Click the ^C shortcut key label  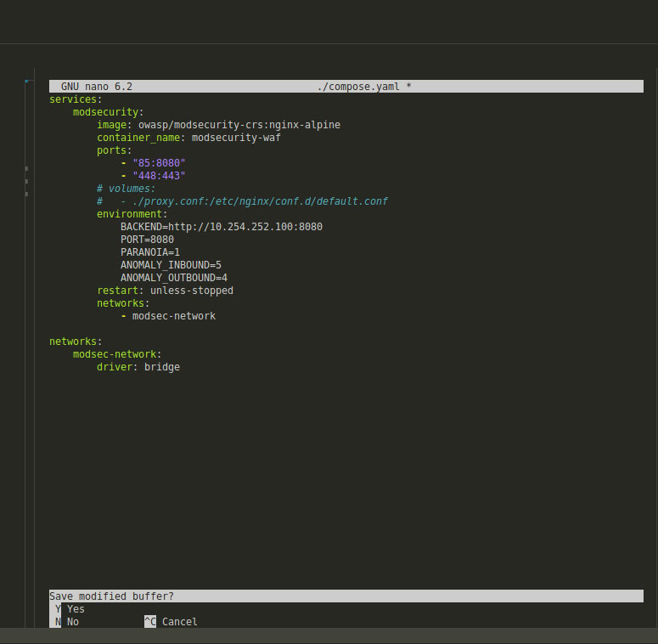point(149,622)
